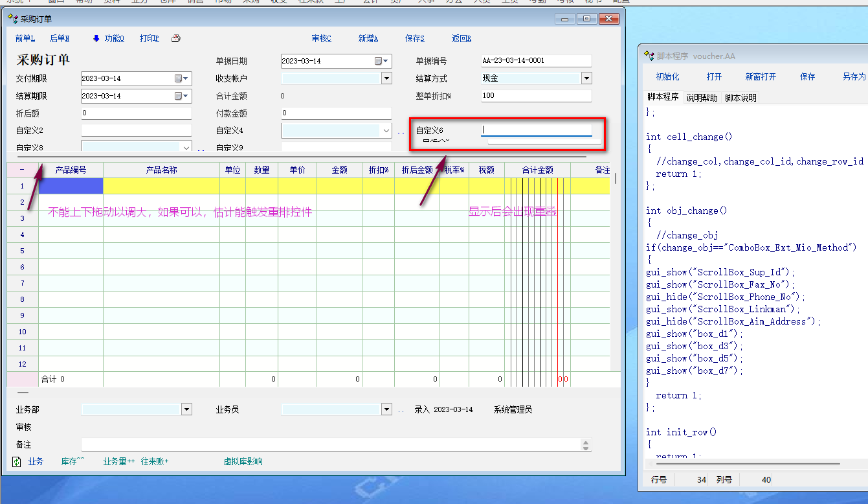This screenshot has width=868, height=504.
Task: Open the 业务部 dropdown list
Action: pyautogui.click(x=186, y=410)
